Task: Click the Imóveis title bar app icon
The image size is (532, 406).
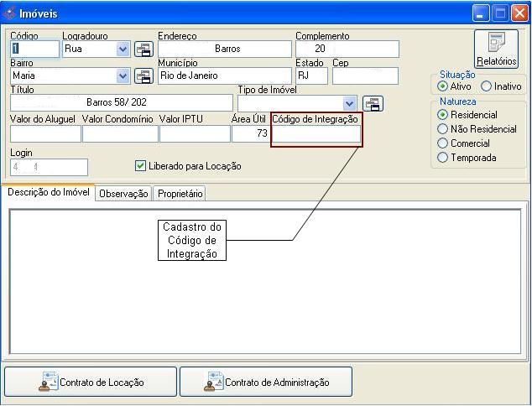Action: pos(10,13)
